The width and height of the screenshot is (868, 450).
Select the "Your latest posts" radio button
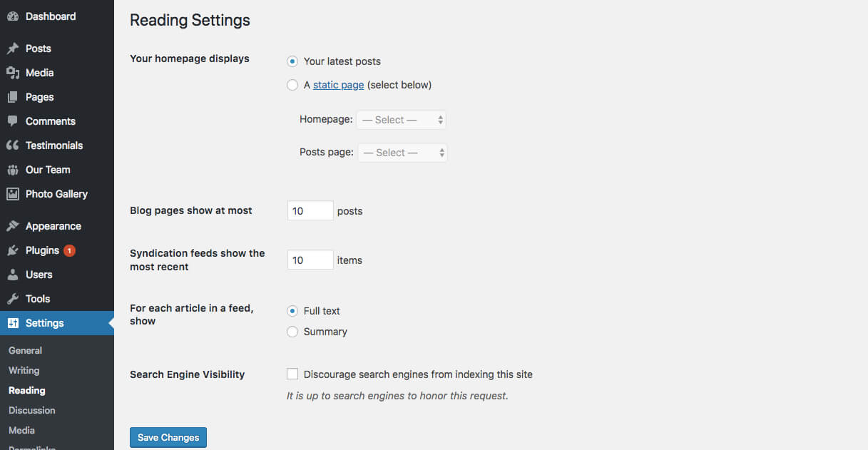coord(292,61)
